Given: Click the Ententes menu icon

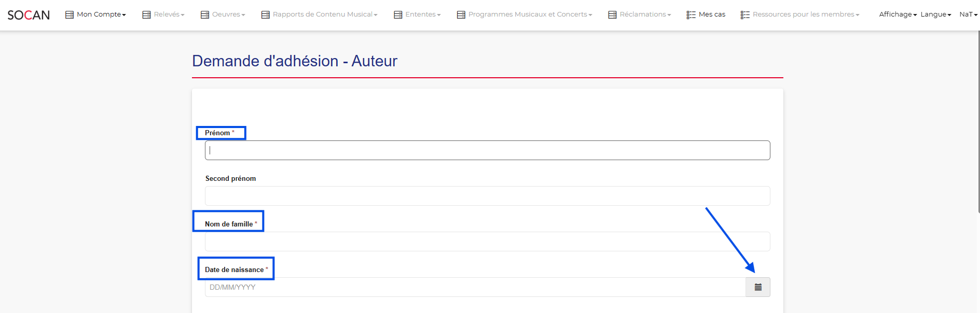Looking at the screenshot, I should pos(398,15).
